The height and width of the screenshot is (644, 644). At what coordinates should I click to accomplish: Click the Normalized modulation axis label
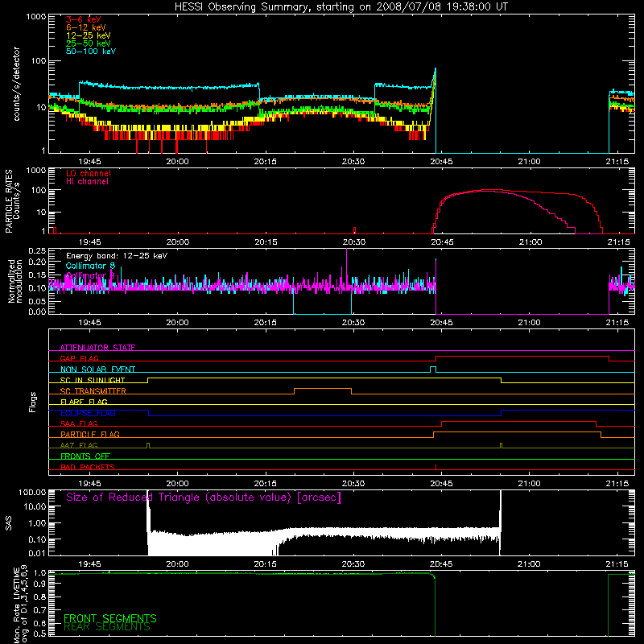pyautogui.click(x=14, y=281)
